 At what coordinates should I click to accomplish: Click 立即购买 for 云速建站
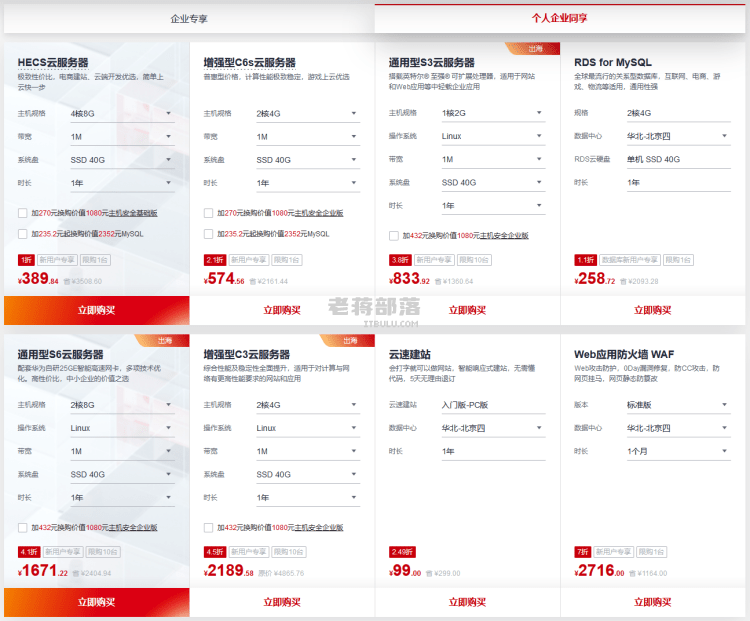point(467,602)
